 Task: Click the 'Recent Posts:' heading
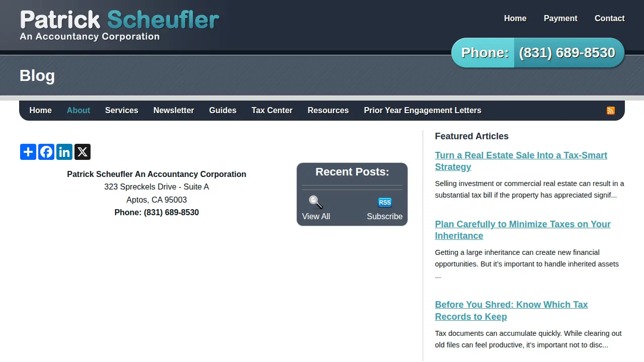coord(352,172)
